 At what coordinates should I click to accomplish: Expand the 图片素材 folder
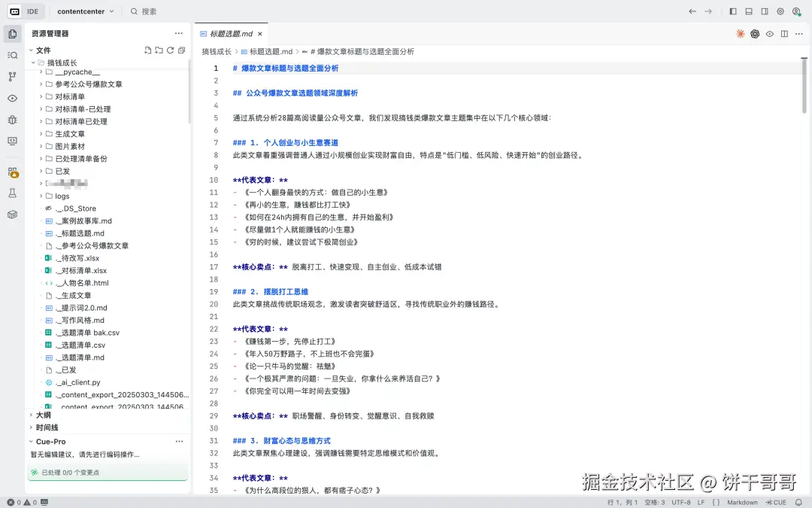pyautogui.click(x=41, y=146)
